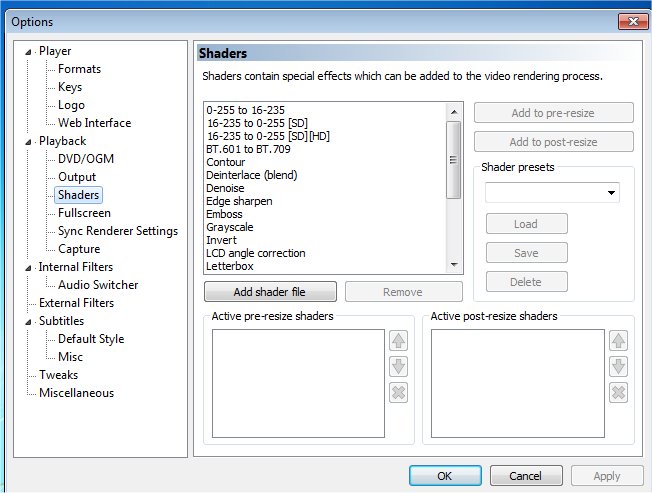Collapse the Internal Filters tree node

(28, 268)
